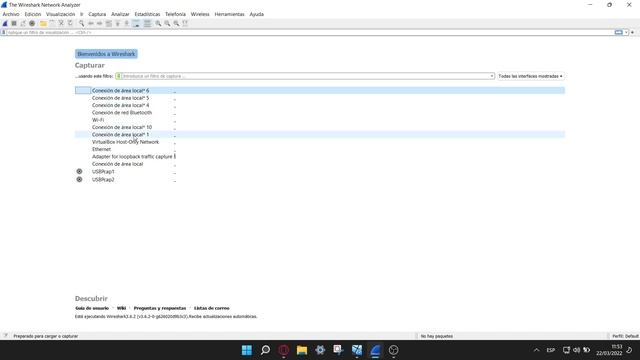
Task: Zoom out on the main window text
Action: coord(167,23)
